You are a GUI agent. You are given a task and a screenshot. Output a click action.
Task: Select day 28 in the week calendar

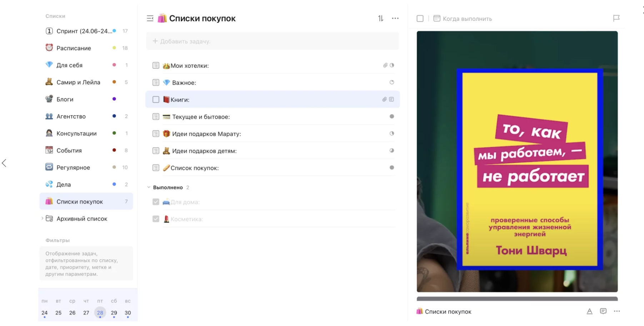[x=100, y=313]
